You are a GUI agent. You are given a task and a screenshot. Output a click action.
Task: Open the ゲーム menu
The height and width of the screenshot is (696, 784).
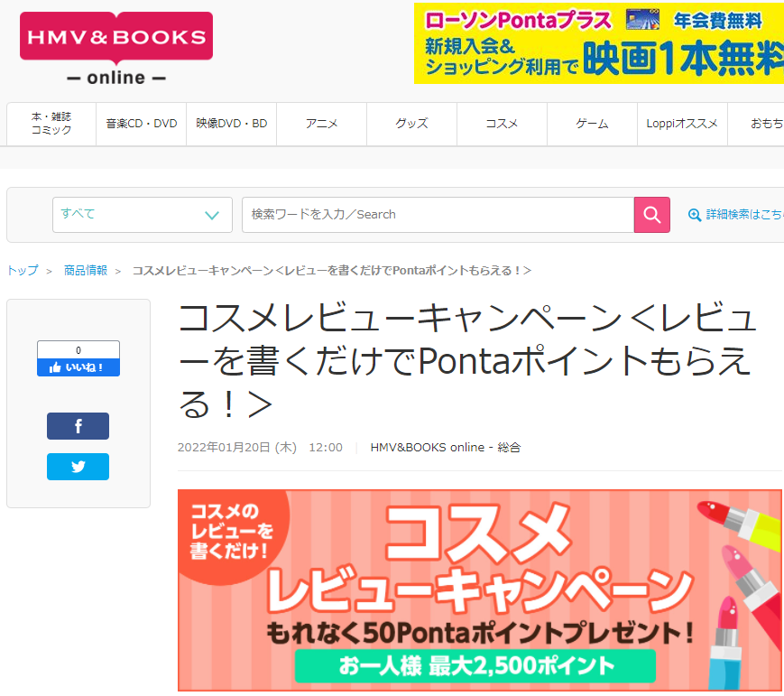click(592, 124)
